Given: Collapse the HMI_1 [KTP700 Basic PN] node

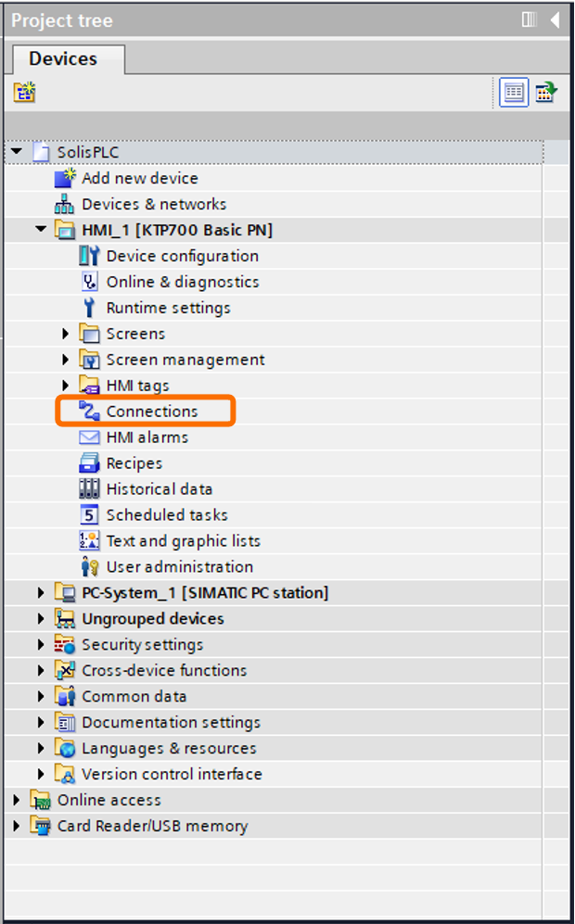Looking at the screenshot, I should [x=40, y=230].
